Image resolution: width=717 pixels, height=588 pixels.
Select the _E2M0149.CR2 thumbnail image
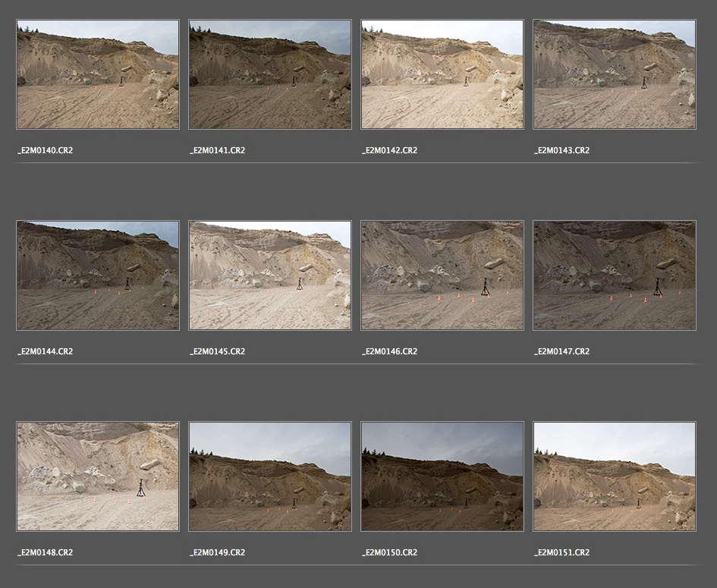tap(270, 476)
